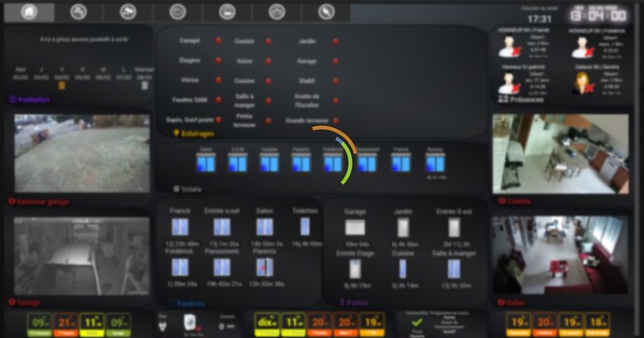Click the Sandra presence avatar

582,82
